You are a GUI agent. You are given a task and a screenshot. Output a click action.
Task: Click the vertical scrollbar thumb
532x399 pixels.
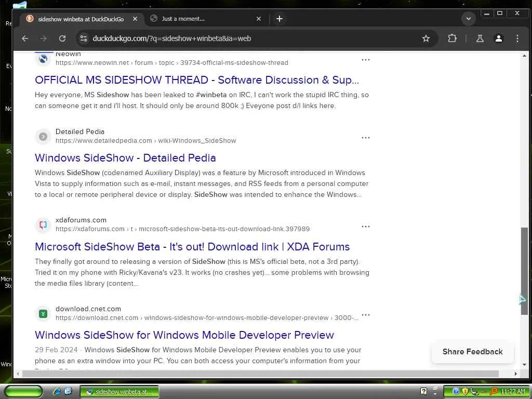(524, 271)
